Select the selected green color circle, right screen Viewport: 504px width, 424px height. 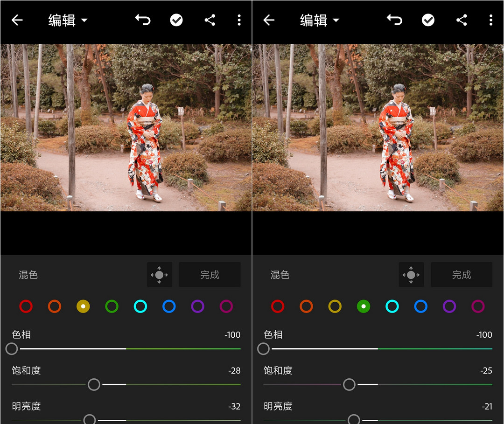(x=364, y=306)
